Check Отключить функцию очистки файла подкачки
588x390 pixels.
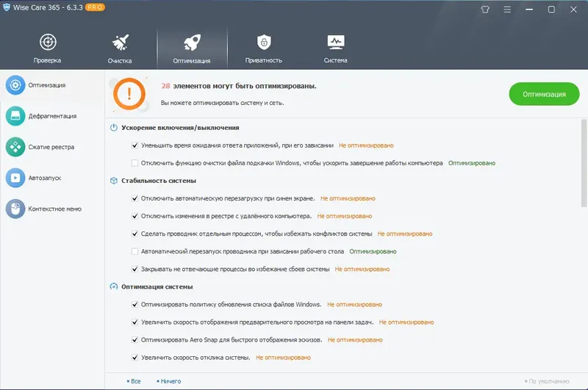(x=135, y=163)
